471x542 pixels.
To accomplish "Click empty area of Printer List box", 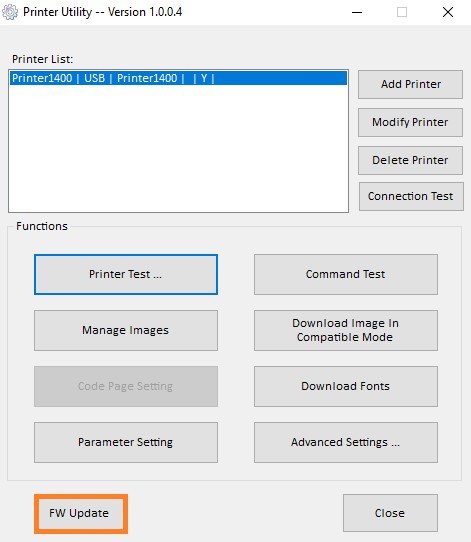I will click(x=178, y=149).
